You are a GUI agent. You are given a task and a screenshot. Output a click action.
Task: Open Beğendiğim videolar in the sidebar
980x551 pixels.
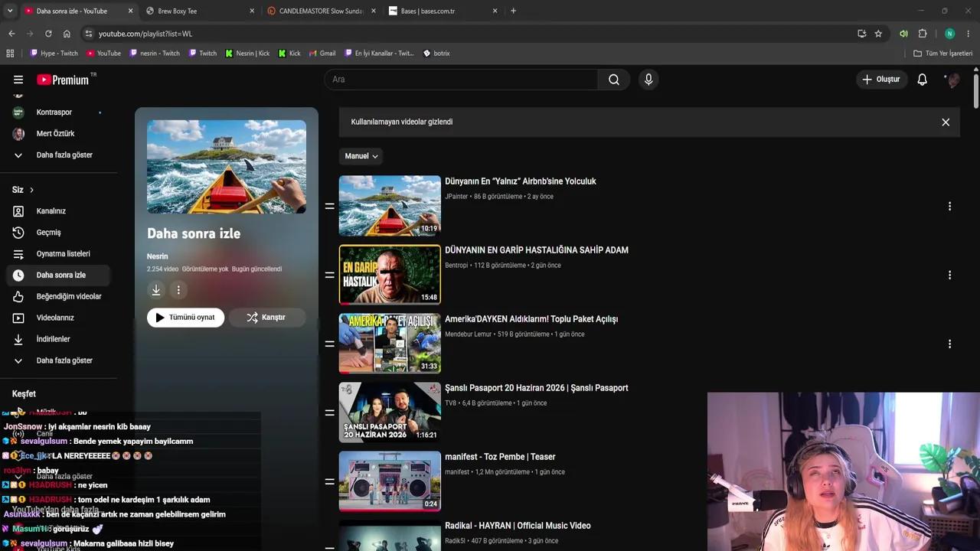[57, 297]
